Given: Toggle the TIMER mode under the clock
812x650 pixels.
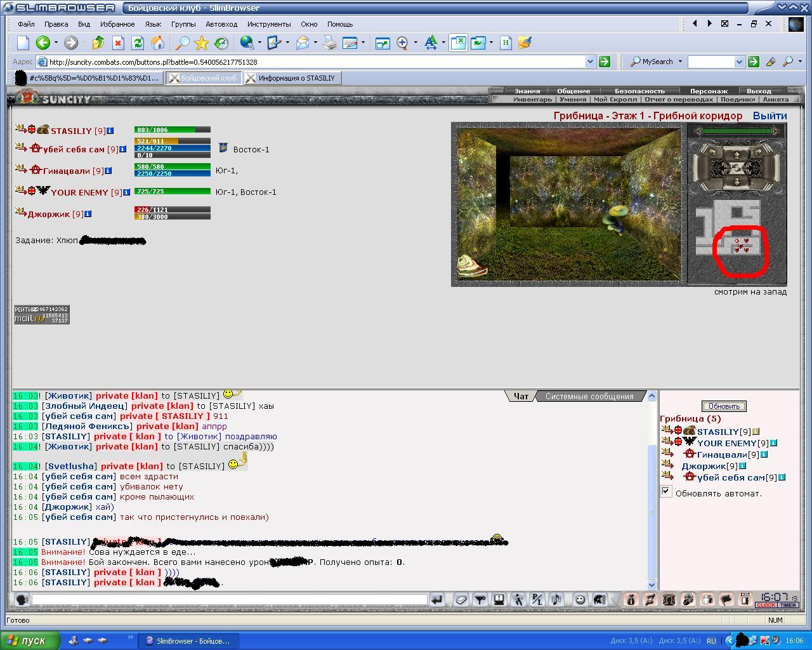Looking at the screenshot, I should click(x=788, y=605).
